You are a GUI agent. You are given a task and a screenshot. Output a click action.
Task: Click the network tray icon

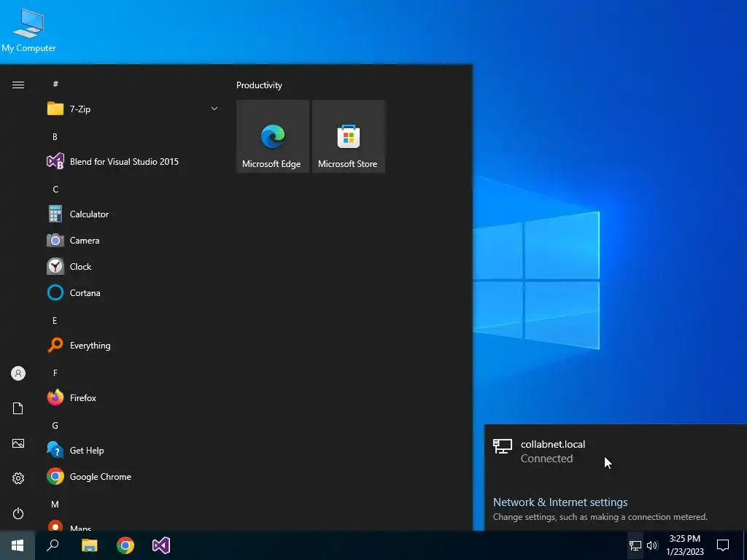coord(635,545)
